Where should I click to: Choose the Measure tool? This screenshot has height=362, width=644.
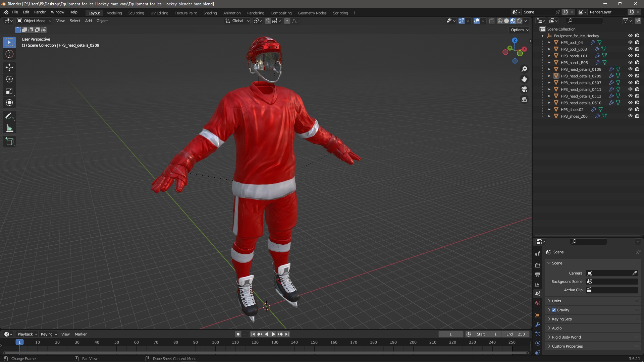point(9,128)
